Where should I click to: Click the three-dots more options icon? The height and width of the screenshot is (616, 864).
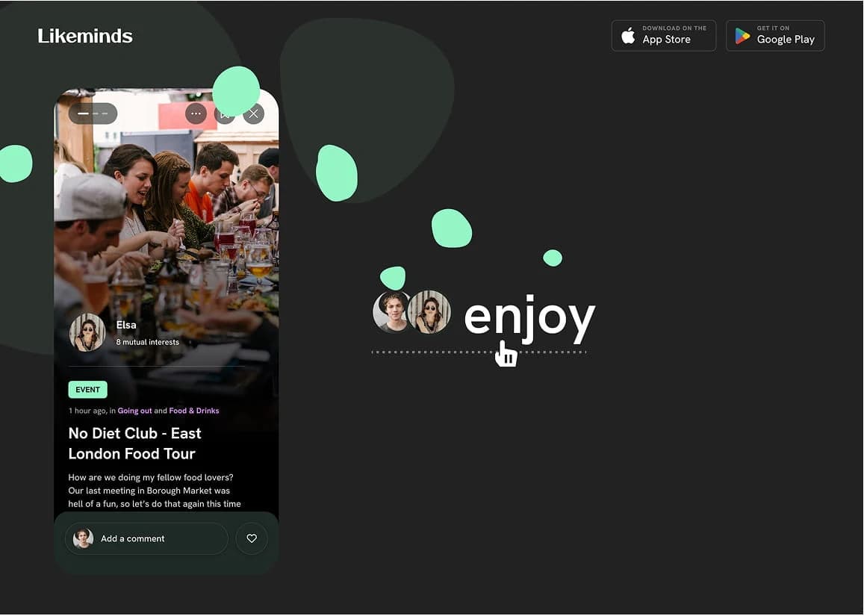pos(196,113)
